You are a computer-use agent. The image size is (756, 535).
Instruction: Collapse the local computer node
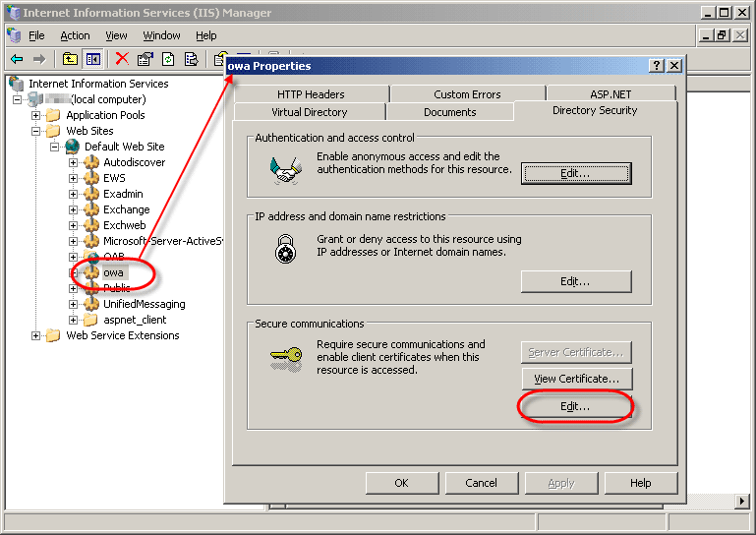[x=18, y=100]
